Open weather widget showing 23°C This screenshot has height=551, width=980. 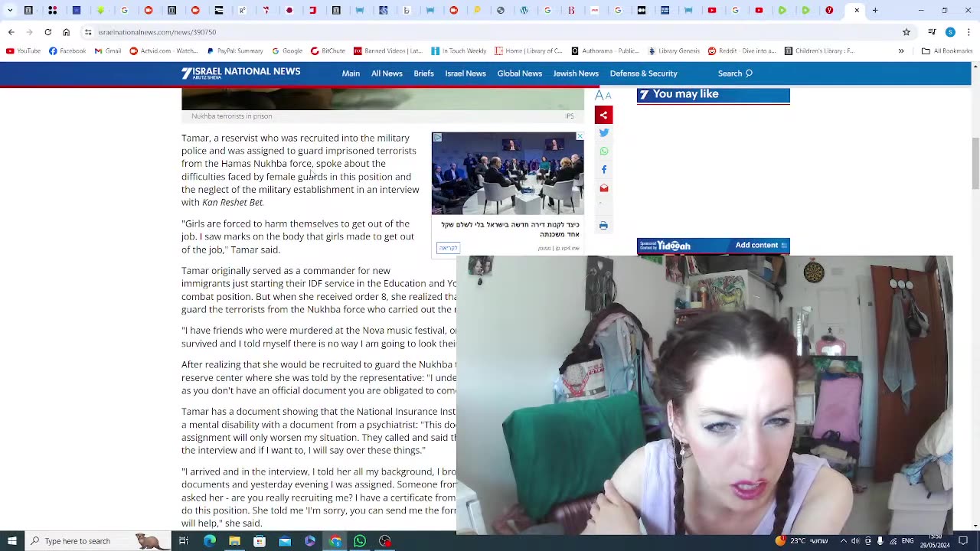coord(802,541)
